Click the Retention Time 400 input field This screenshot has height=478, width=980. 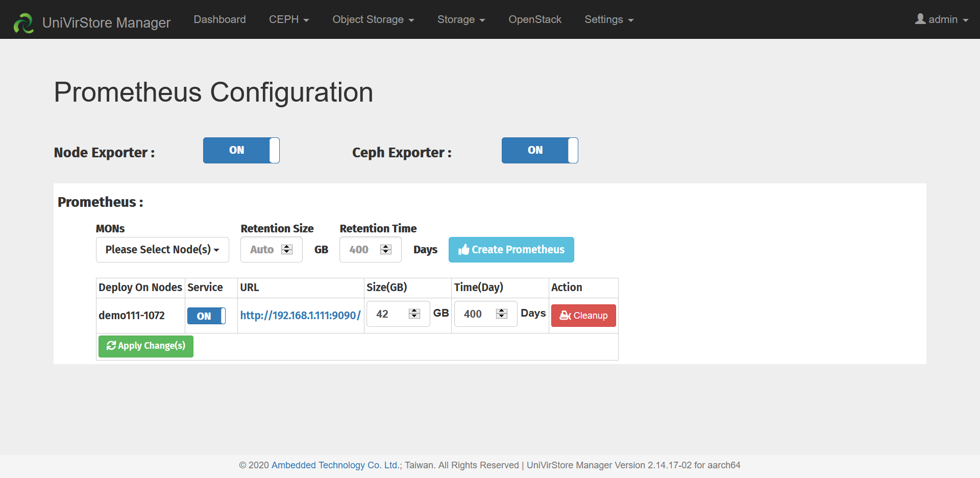[371, 250]
